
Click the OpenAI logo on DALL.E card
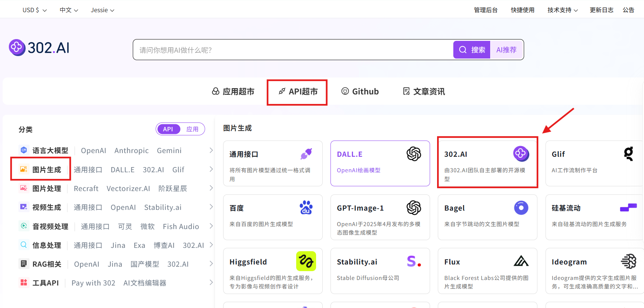414,154
